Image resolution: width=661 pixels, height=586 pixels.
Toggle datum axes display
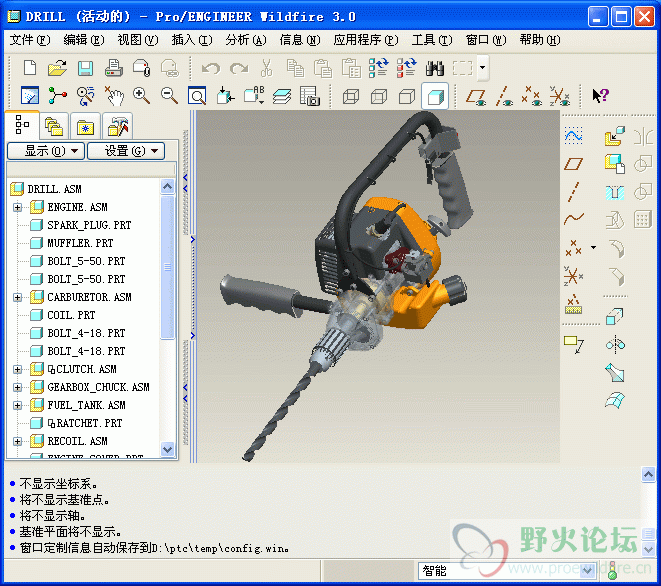click(x=504, y=96)
